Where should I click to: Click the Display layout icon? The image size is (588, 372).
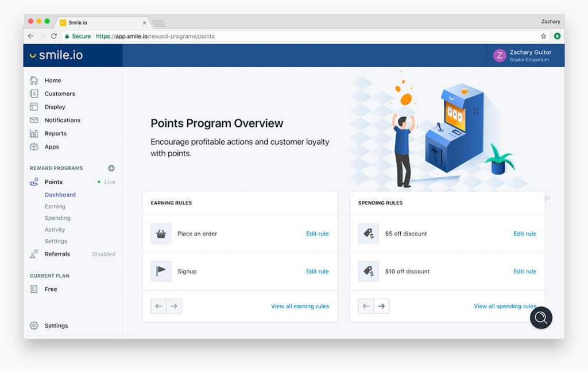[34, 107]
